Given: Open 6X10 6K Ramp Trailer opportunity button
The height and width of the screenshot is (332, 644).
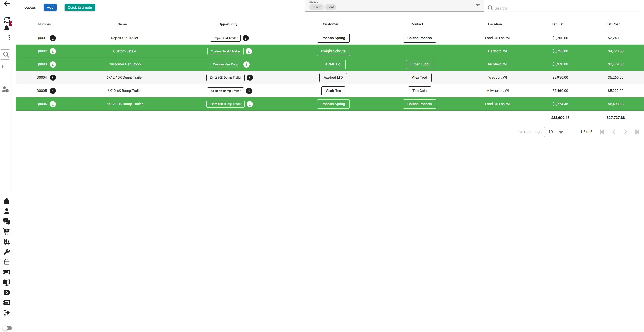Looking at the screenshot, I should (225, 91).
